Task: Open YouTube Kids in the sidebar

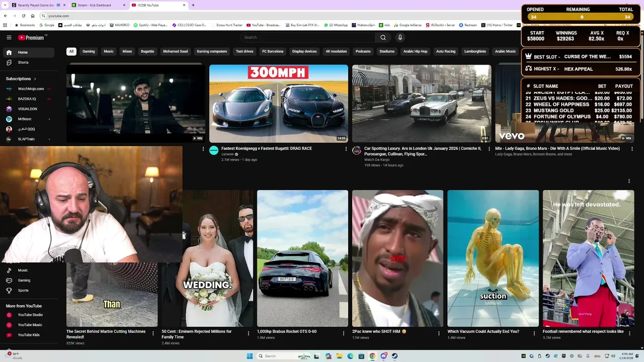Action: point(28,335)
